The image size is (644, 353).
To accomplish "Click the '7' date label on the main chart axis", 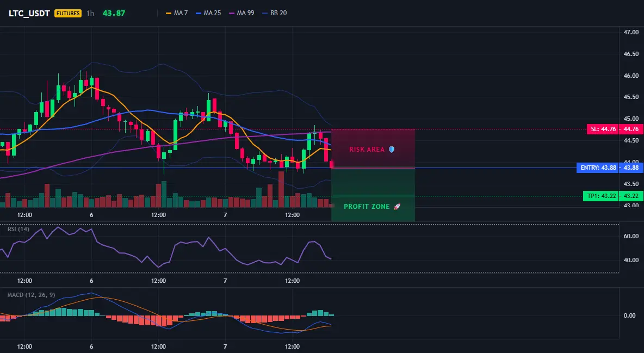I will pos(225,215).
